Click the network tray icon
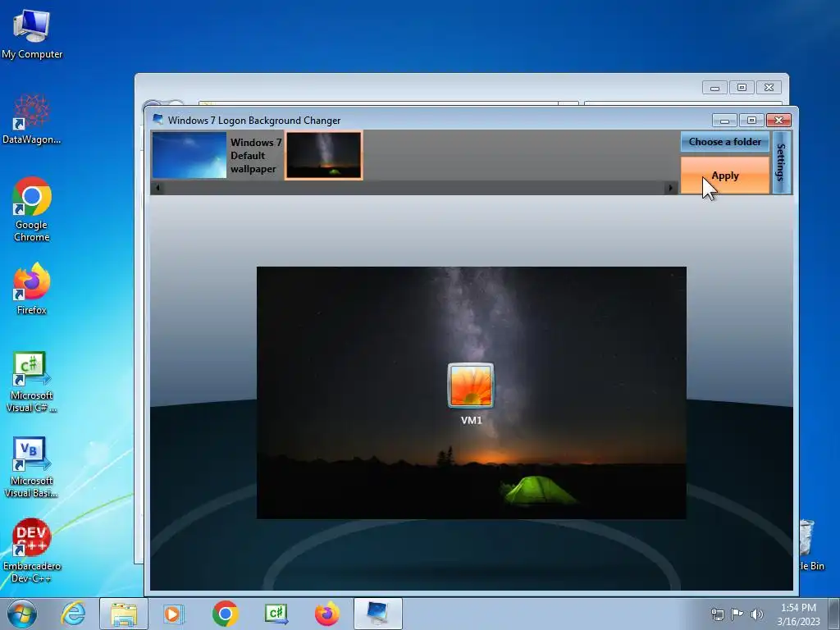This screenshot has width=840, height=630. click(x=717, y=614)
